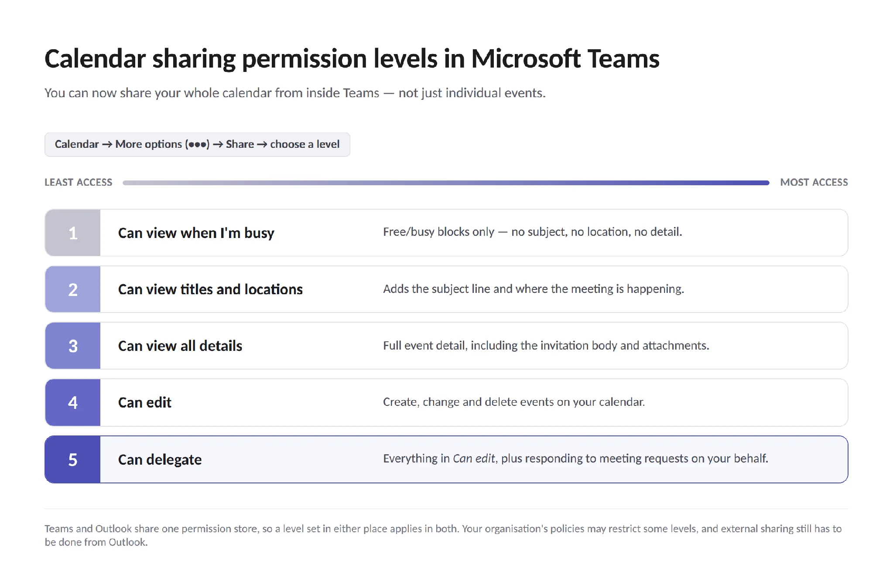This screenshot has width=893, height=588.
Task: Click the page title about calendar sharing levels
Action: click(x=352, y=59)
